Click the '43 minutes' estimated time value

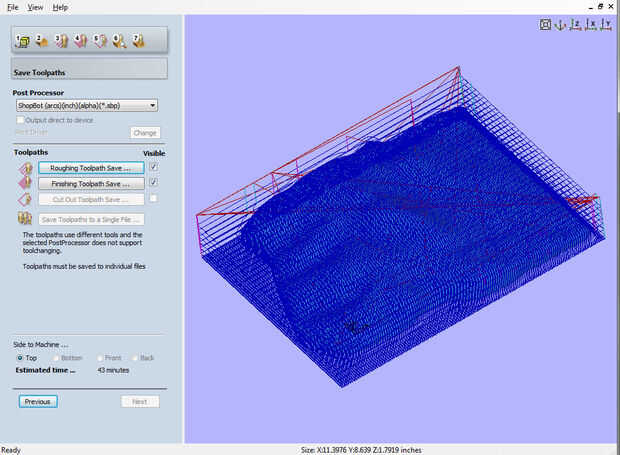[113, 370]
